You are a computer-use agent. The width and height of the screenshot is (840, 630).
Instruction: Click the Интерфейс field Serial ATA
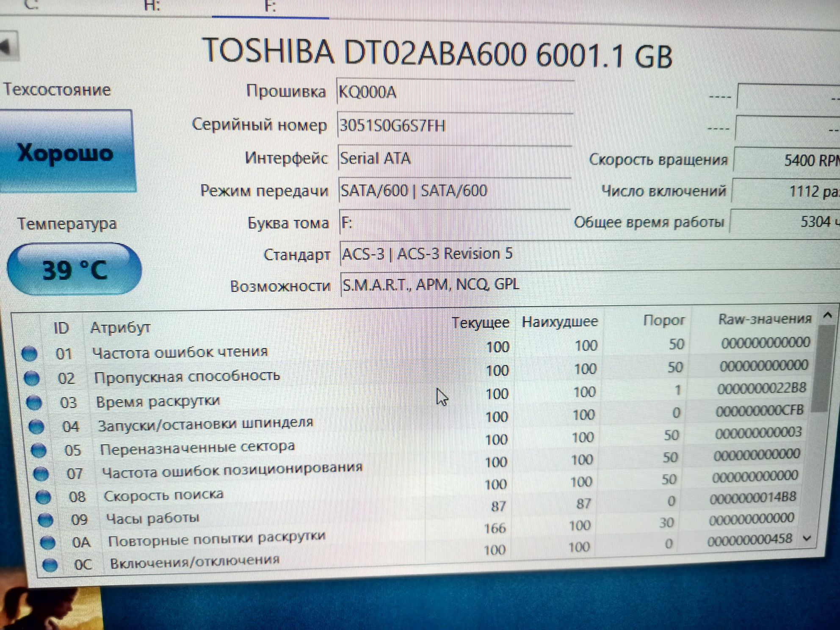click(455, 158)
